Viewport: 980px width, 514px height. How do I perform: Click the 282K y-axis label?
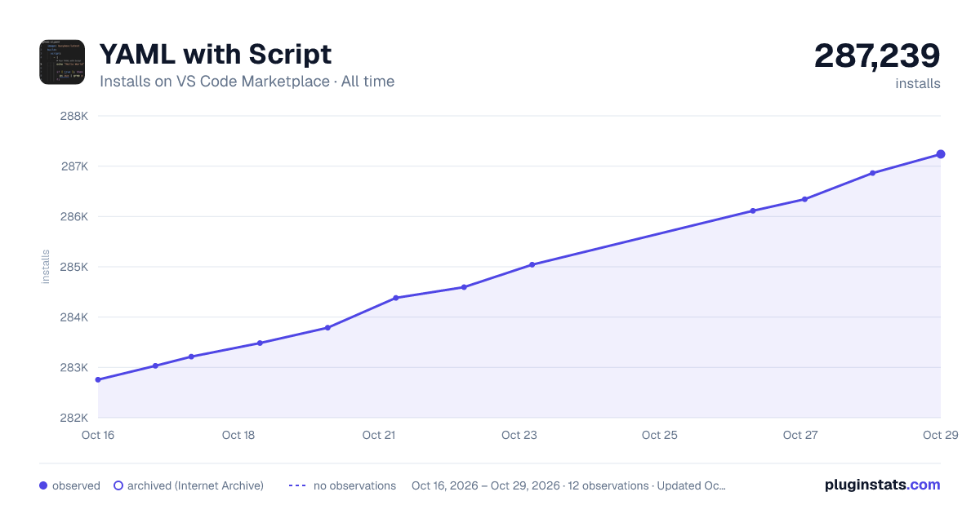pos(74,418)
